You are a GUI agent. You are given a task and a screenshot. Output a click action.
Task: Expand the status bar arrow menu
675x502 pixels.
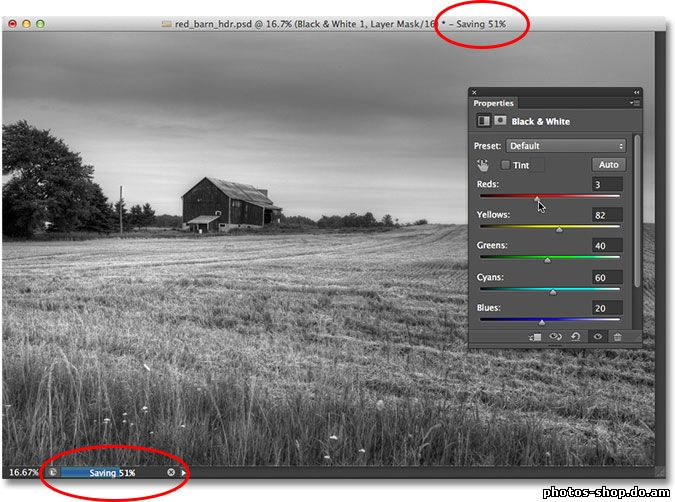tap(184, 471)
